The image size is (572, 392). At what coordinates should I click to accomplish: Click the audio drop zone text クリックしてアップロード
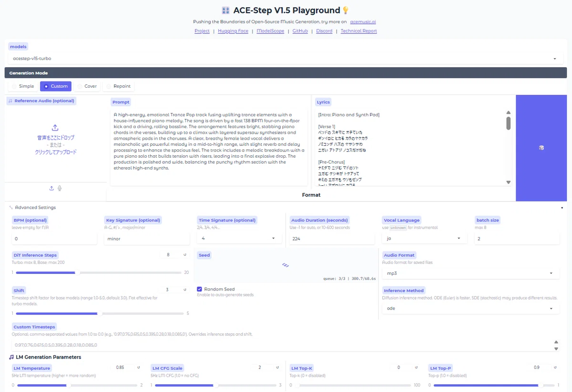(x=55, y=152)
